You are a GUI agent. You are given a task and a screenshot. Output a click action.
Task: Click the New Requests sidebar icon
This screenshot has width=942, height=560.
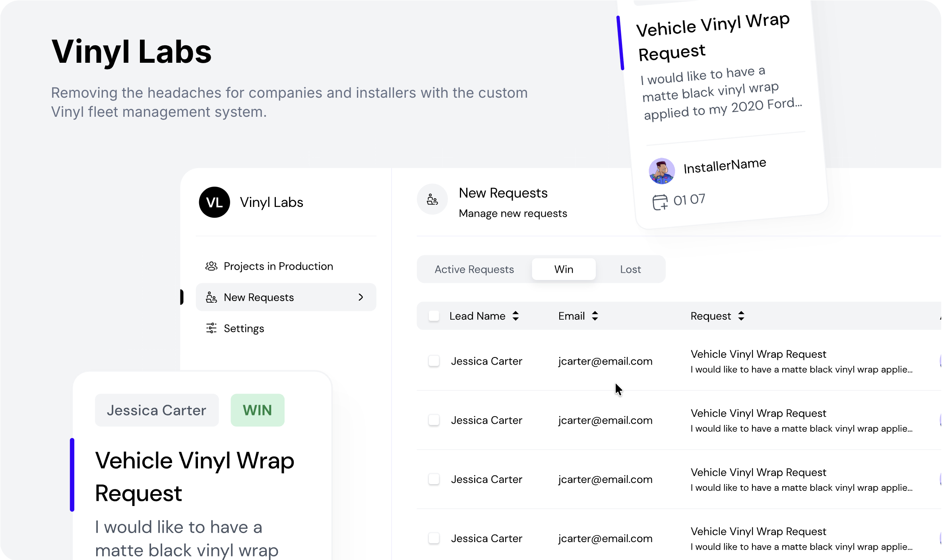click(211, 297)
